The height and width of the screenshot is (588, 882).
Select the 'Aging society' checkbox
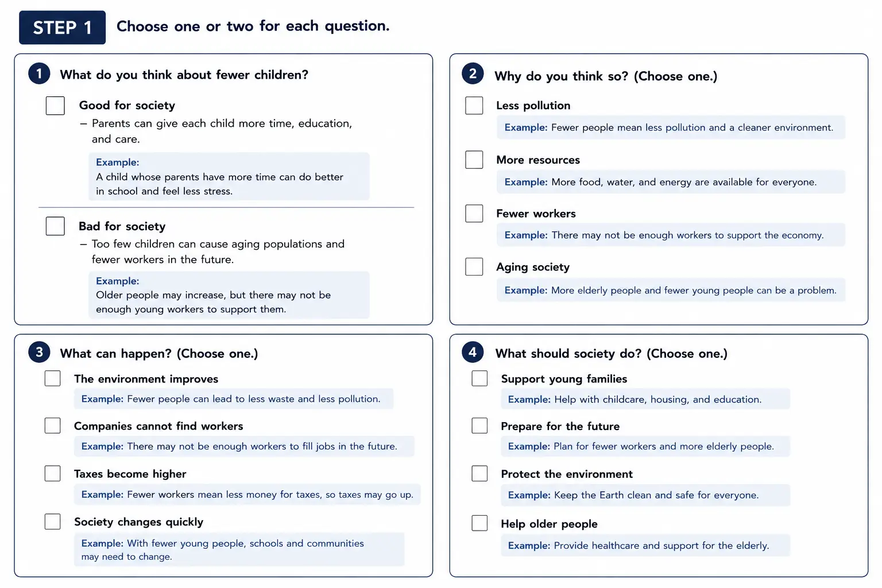474,266
